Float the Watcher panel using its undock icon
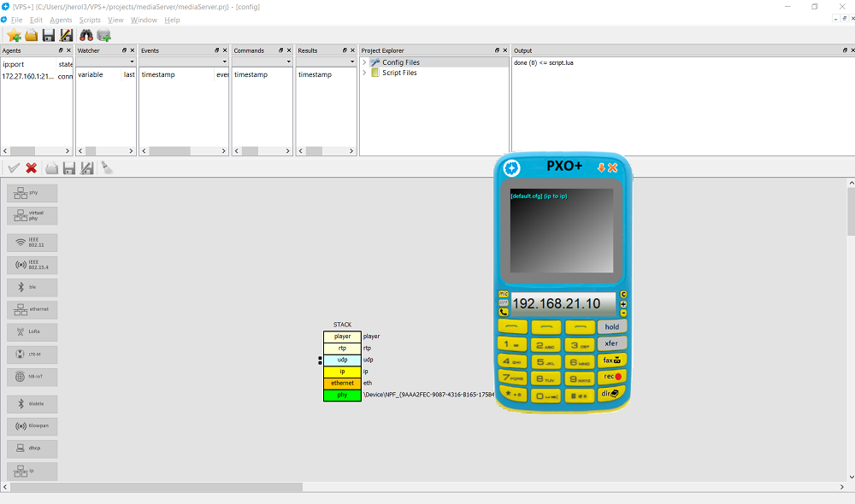This screenshot has width=855, height=504. [x=121, y=50]
